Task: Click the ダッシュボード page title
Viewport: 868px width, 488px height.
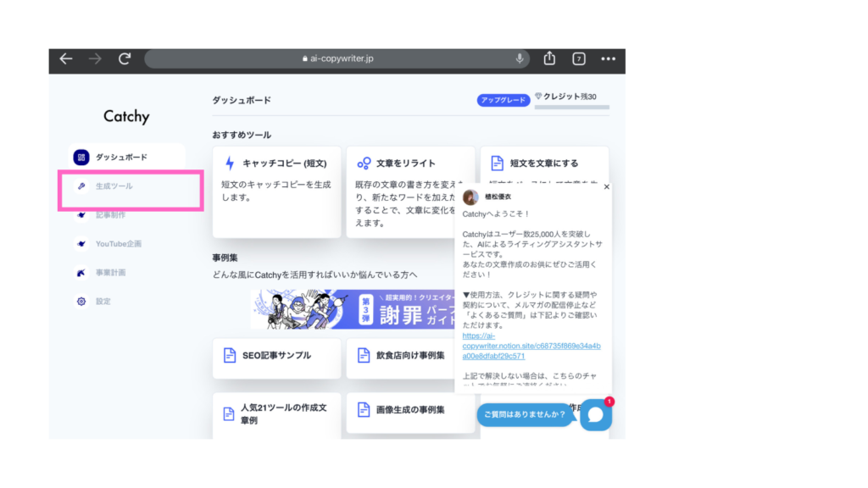Action: (x=242, y=100)
